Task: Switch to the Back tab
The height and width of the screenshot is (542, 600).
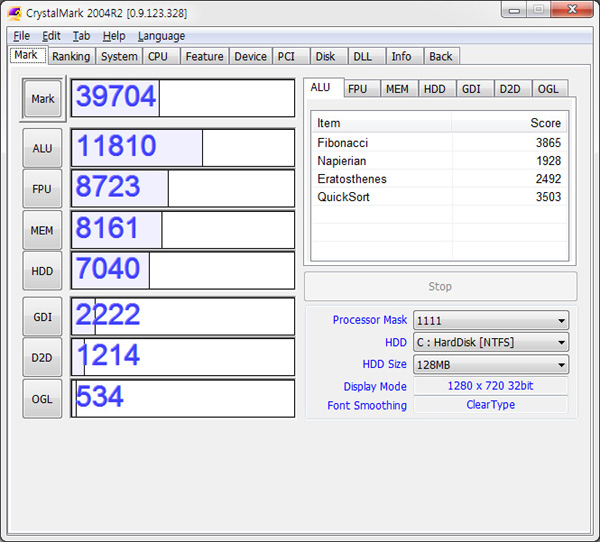Action: pos(442,56)
